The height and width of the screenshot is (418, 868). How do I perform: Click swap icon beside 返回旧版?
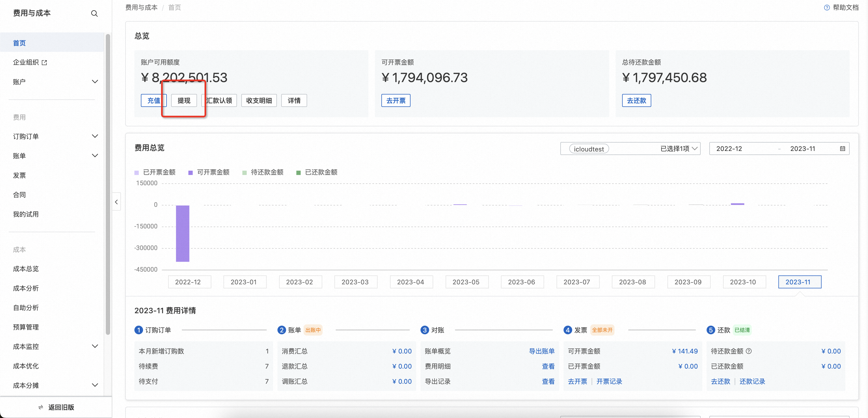click(x=41, y=407)
